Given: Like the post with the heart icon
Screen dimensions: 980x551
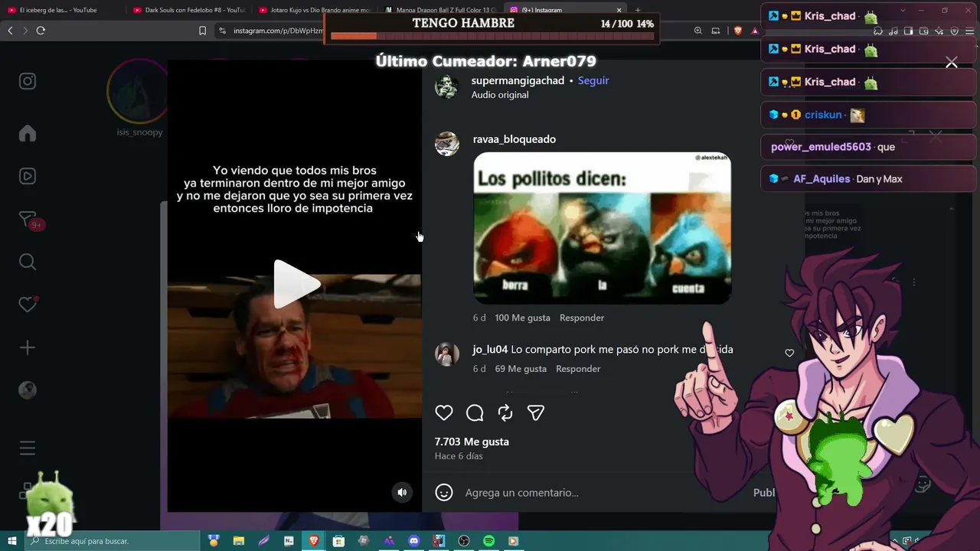Looking at the screenshot, I should [x=444, y=413].
